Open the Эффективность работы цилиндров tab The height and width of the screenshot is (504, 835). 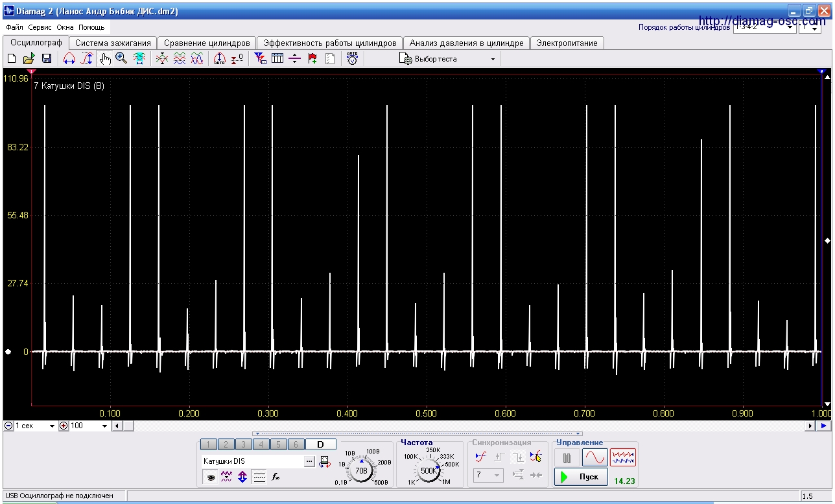[x=329, y=43]
